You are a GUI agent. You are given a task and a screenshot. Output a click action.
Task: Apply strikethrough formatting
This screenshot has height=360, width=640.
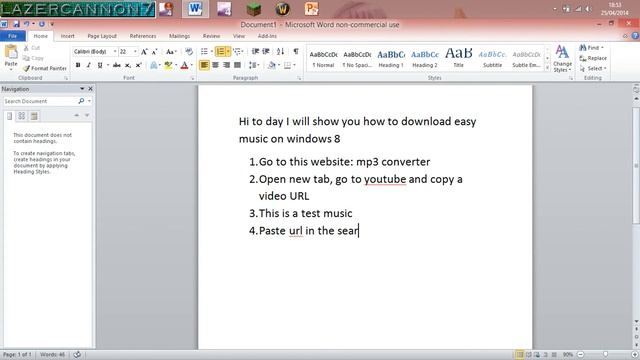tap(117, 65)
